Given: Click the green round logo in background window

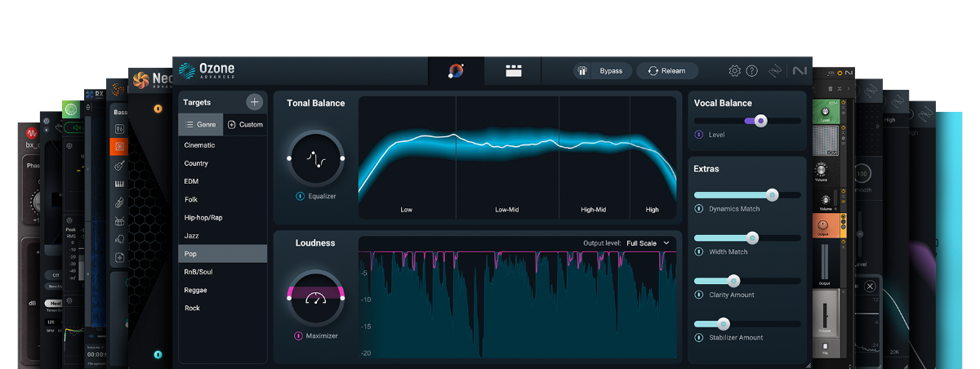Looking at the screenshot, I should pyautogui.click(x=72, y=109).
